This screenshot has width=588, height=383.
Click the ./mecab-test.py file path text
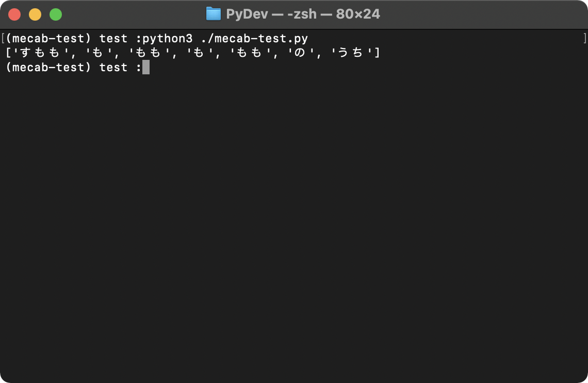[x=254, y=39]
